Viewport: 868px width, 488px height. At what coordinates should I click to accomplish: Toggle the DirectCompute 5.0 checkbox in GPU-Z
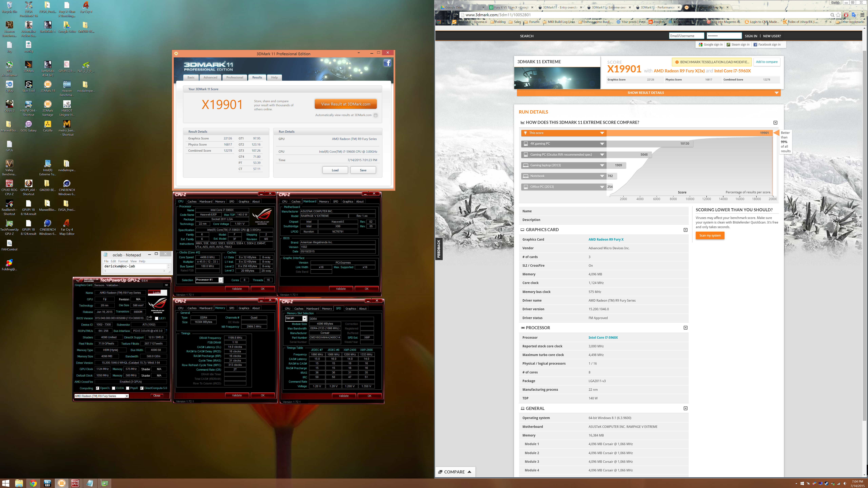(x=142, y=388)
